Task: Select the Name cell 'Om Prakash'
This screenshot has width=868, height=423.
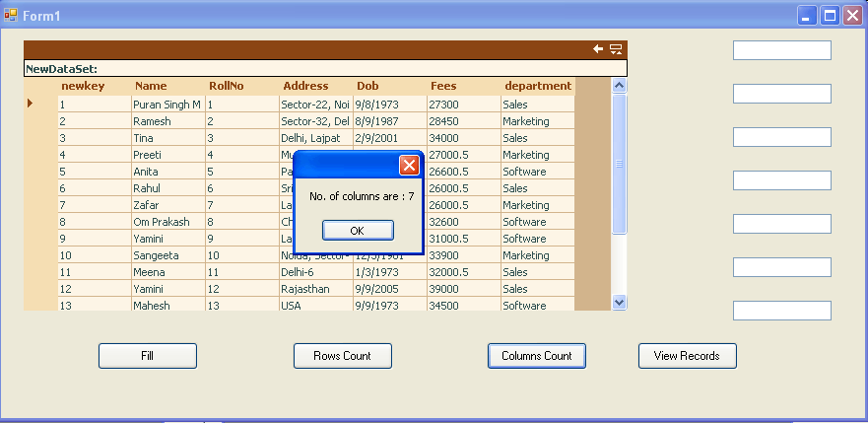Action: point(168,222)
